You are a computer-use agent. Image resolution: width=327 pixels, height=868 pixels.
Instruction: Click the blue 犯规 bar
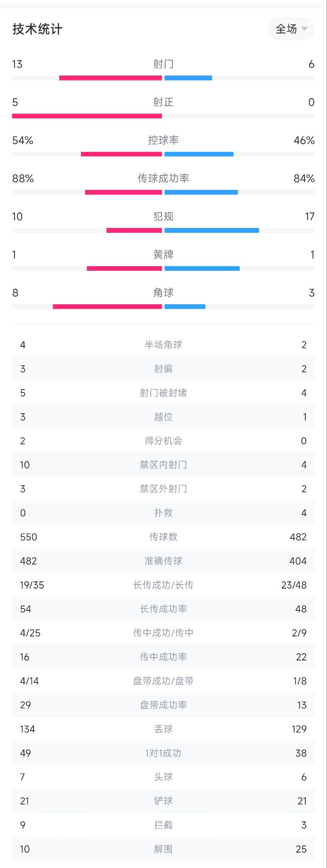pyautogui.click(x=212, y=231)
